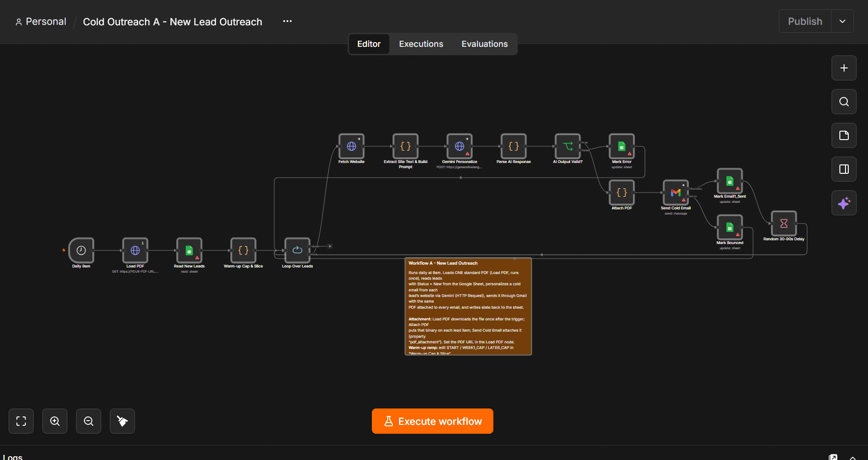The width and height of the screenshot is (868, 460).
Task: Switch to the Evaluations tab
Action: pos(484,44)
